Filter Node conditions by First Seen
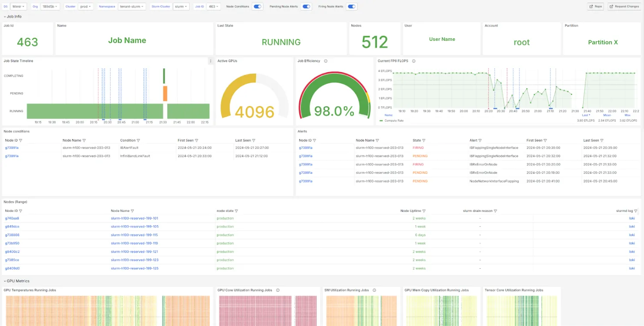 [x=197, y=140]
